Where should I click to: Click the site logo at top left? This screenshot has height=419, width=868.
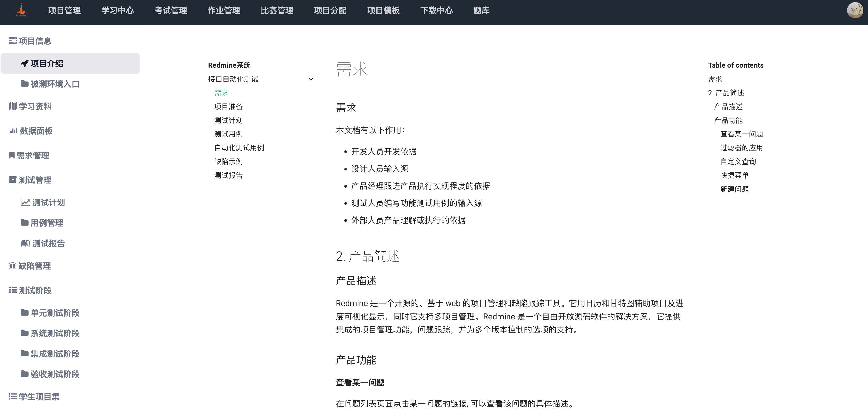(21, 10)
